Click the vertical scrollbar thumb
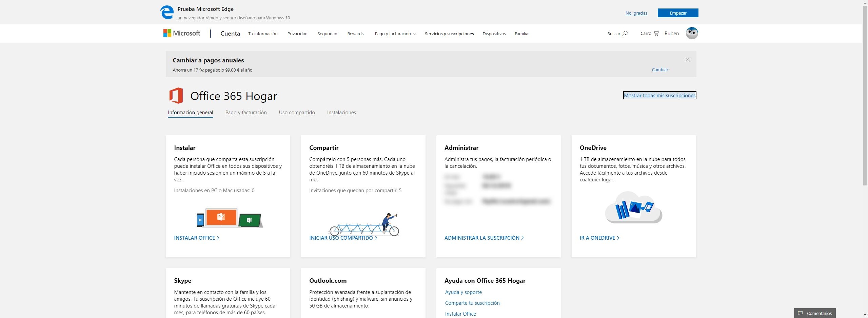Viewport: 868px width, 318px height. [865, 96]
